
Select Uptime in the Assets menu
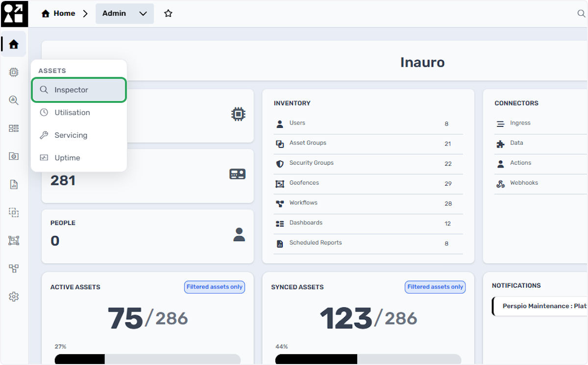(x=79, y=158)
